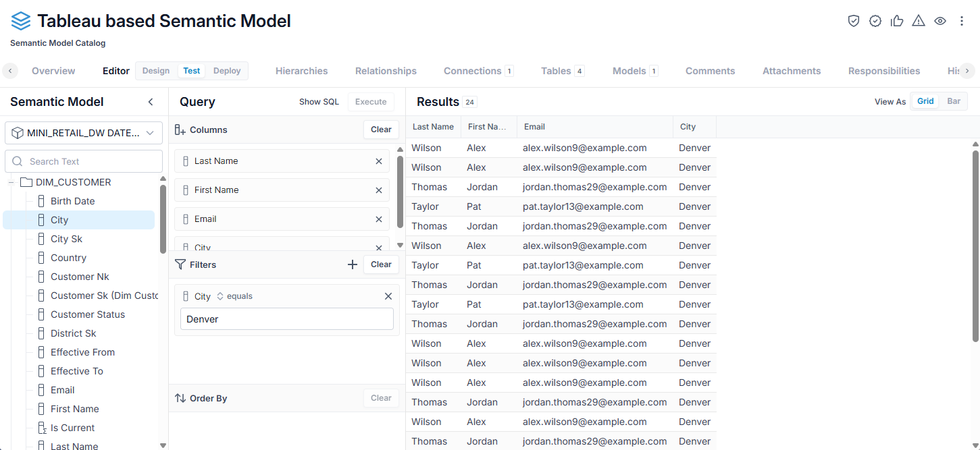Open the Hierarchies tab

302,71
